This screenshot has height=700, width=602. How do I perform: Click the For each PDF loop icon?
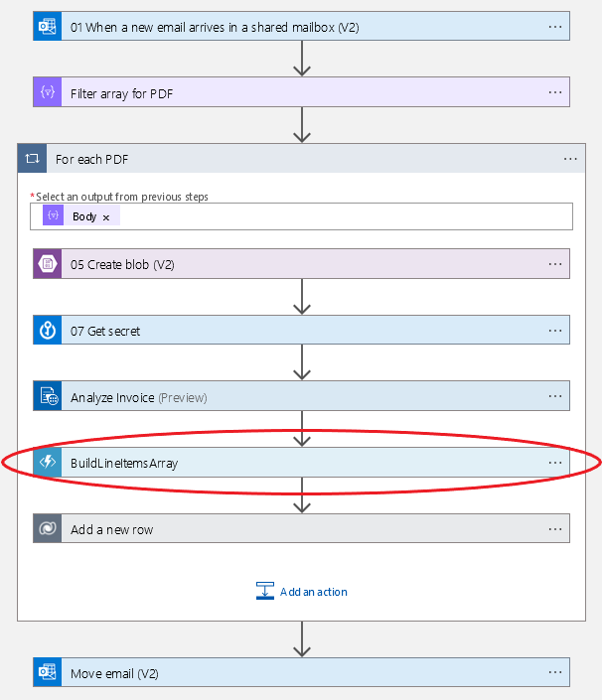tap(32, 159)
